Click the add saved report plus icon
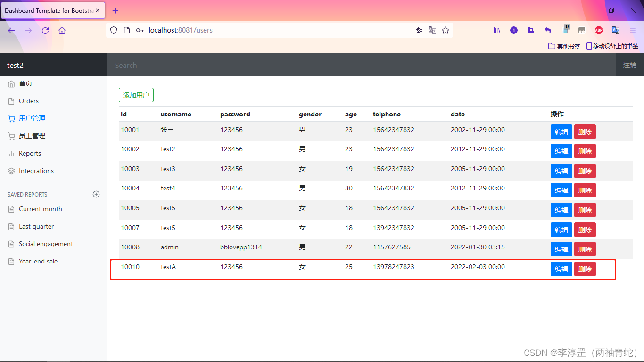Image resolution: width=644 pixels, height=362 pixels. (x=96, y=194)
